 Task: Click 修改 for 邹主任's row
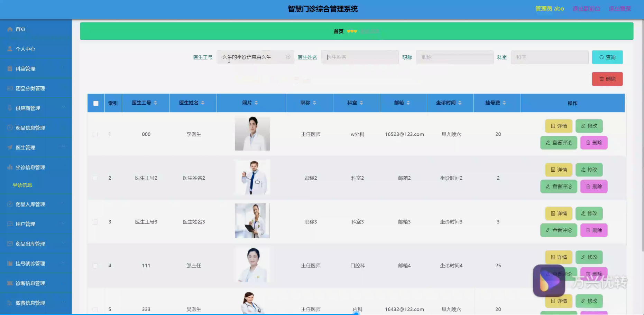click(589, 257)
